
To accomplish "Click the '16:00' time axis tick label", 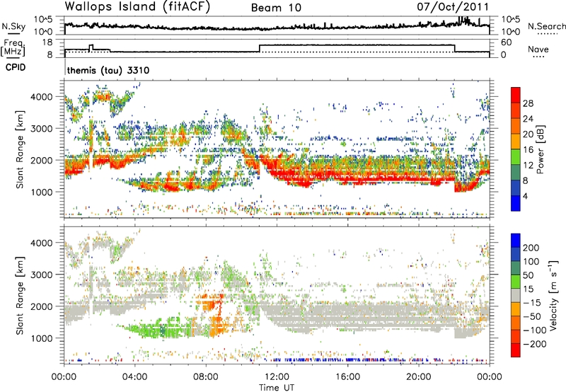I will (347, 377).
